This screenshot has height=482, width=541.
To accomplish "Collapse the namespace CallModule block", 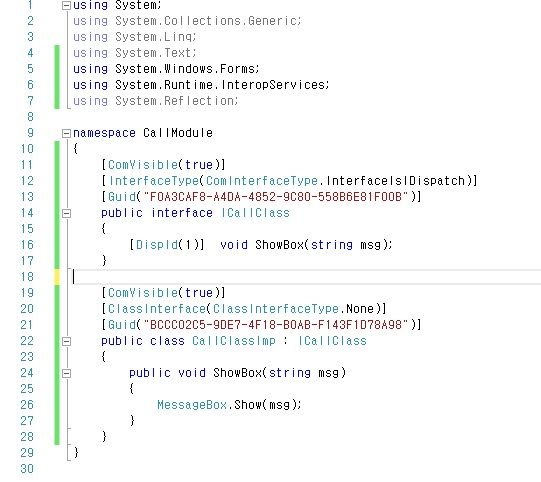I will click(66, 133).
